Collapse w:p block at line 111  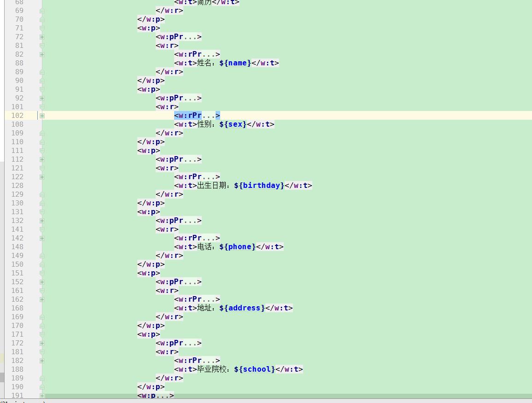(42, 151)
